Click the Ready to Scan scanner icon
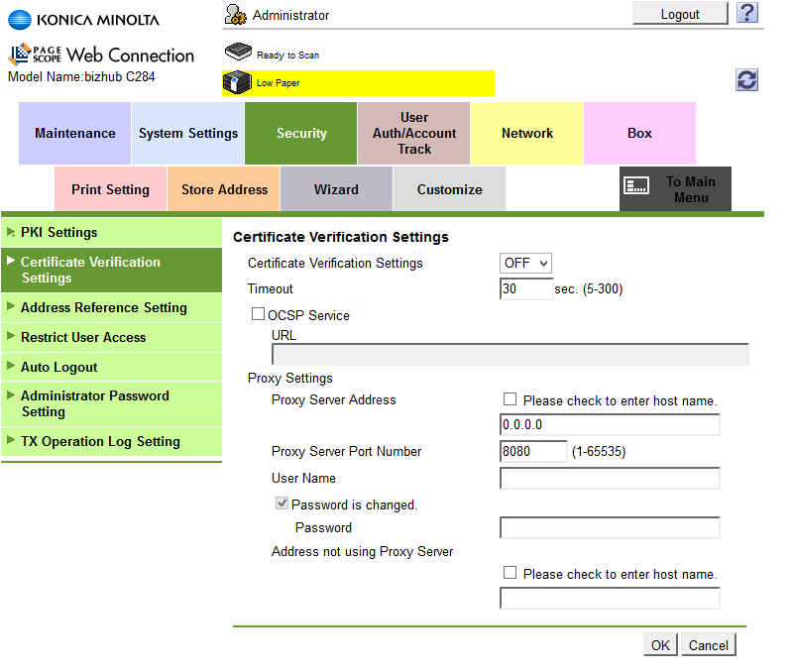Image resolution: width=793 pixels, height=672 pixels. click(x=237, y=54)
